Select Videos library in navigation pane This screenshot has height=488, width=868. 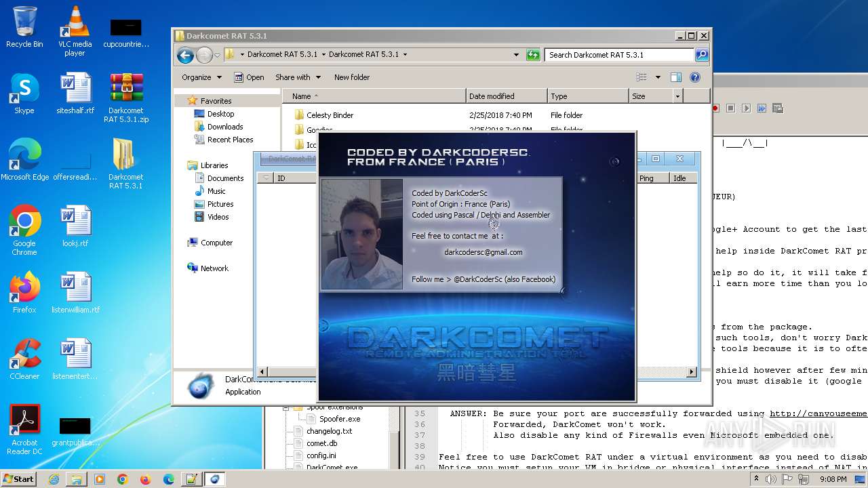[x=218, y=217]
